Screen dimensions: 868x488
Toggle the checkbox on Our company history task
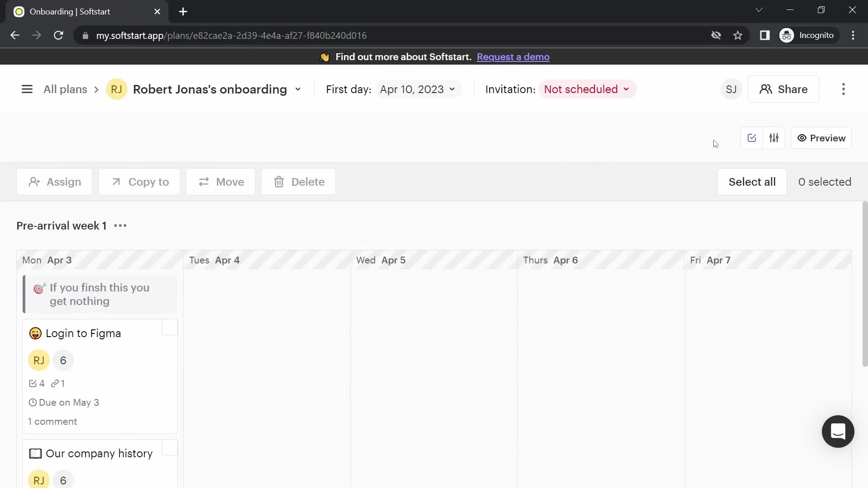pyautogui.click(x=170, y=449)
